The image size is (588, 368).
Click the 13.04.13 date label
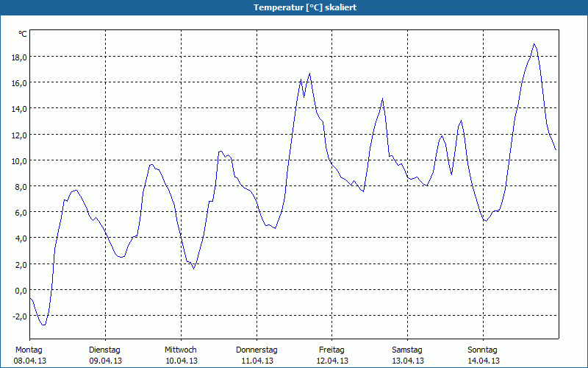click(408, 361)
